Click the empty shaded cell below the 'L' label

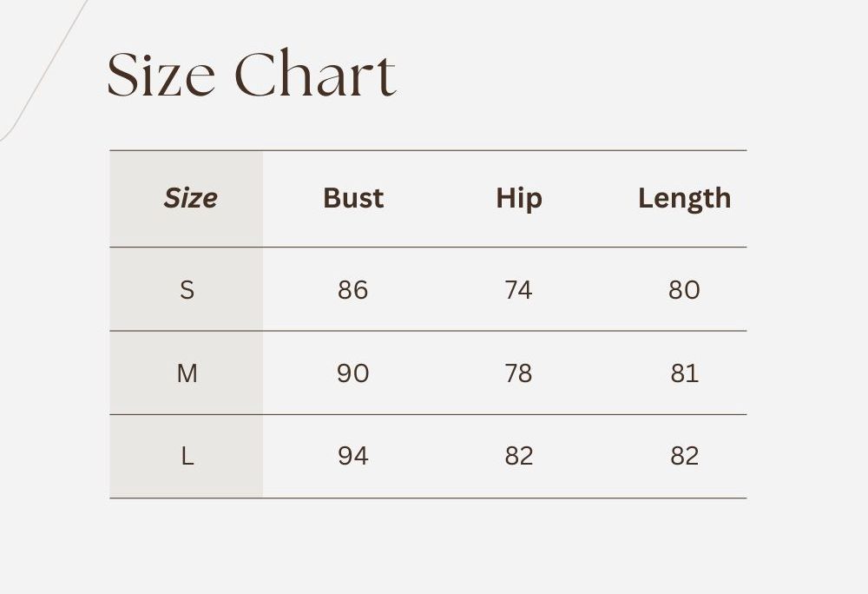tap(187, 487)
